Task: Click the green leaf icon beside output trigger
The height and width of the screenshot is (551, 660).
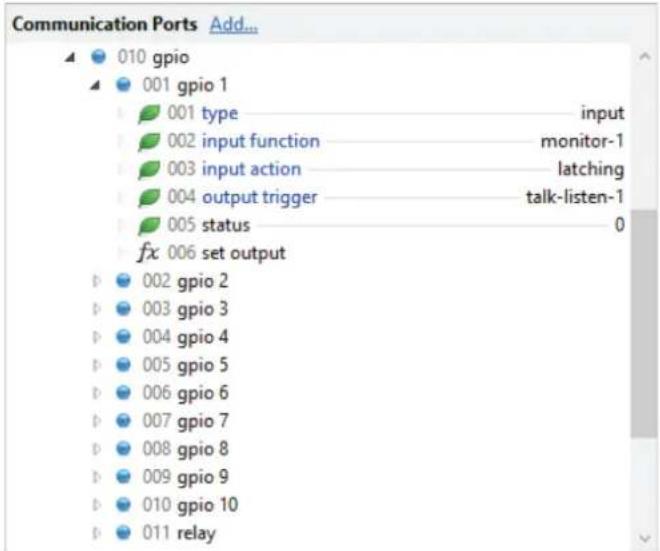Action: point(149,197)
